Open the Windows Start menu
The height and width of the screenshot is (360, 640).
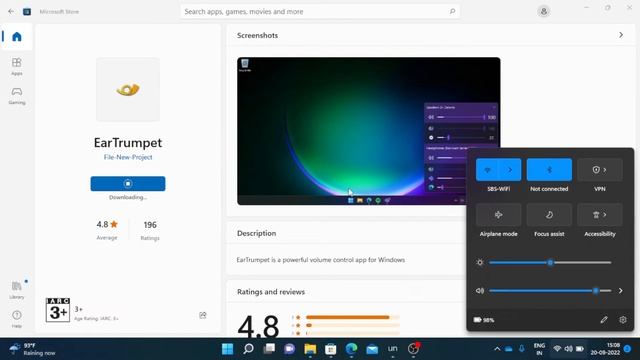click(x=227, y=349)
